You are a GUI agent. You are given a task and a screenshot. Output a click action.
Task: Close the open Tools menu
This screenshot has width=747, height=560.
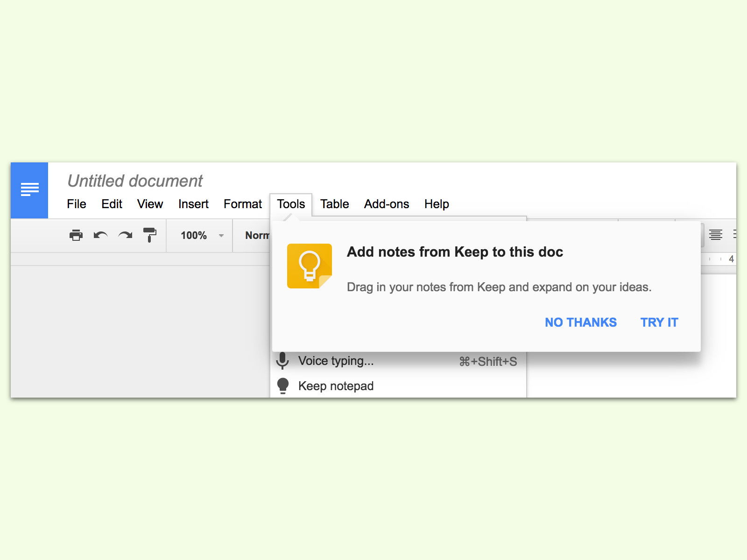click(291, 204)
